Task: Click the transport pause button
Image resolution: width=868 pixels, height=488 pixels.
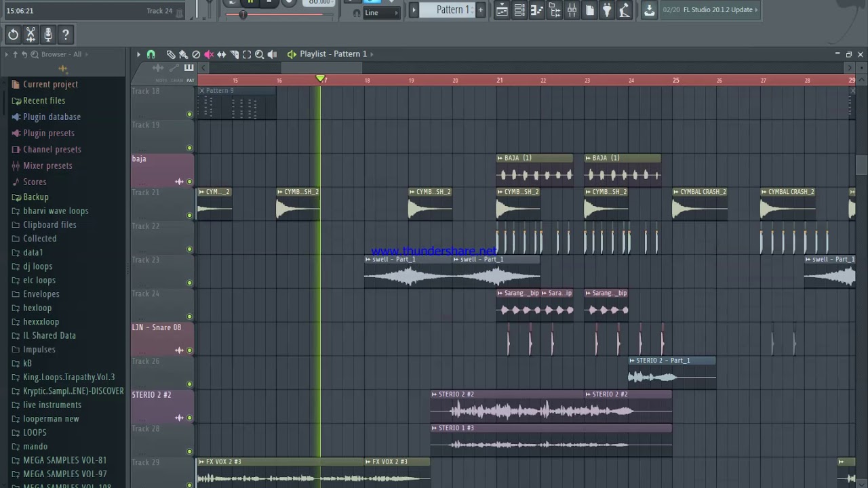Action: point(251,2)
